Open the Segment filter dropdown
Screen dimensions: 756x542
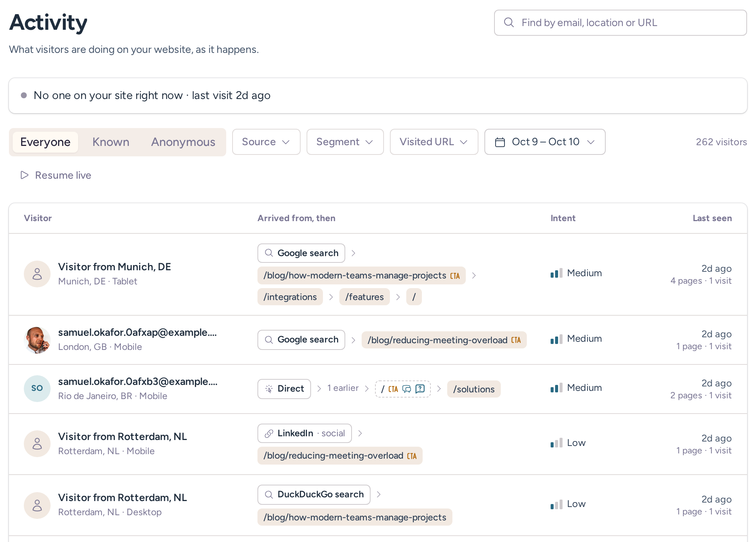click(x=345, y=142)
